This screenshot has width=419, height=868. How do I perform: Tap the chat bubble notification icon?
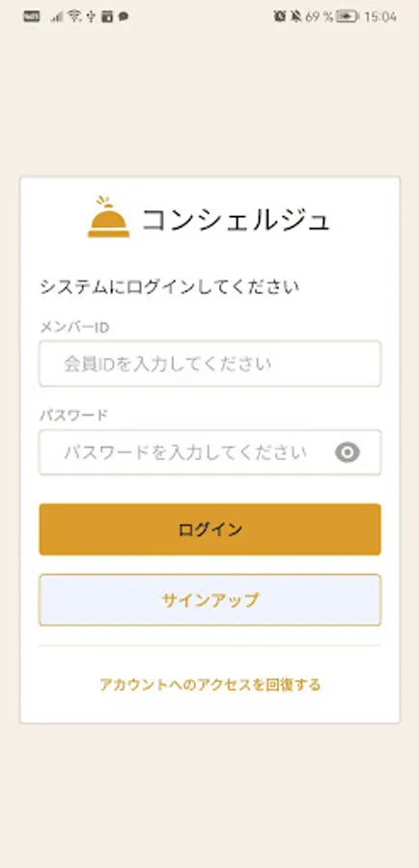(124, 16)
